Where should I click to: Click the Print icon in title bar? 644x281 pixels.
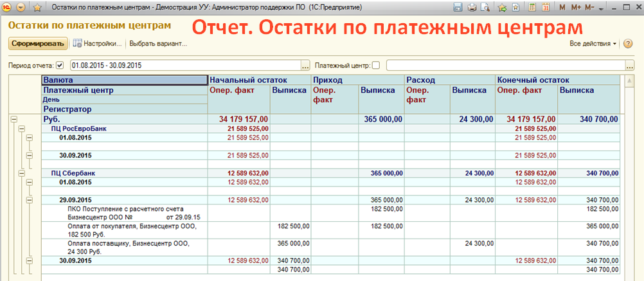click(472, 7)
